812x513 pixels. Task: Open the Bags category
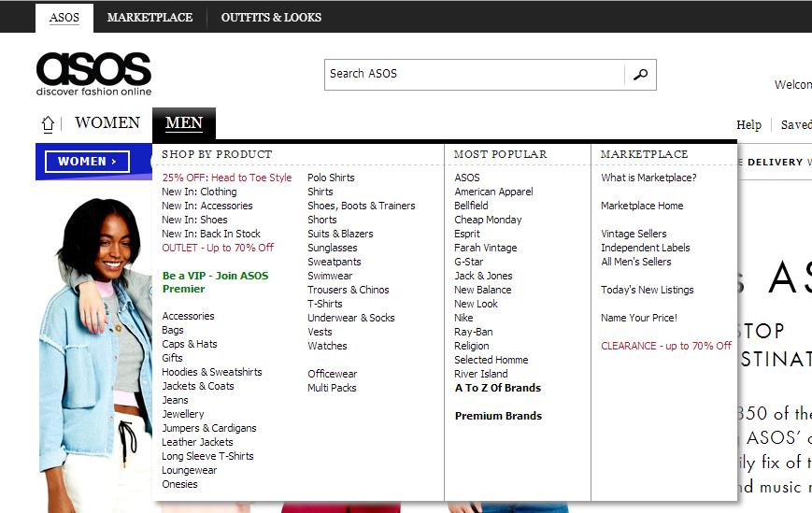173,330
